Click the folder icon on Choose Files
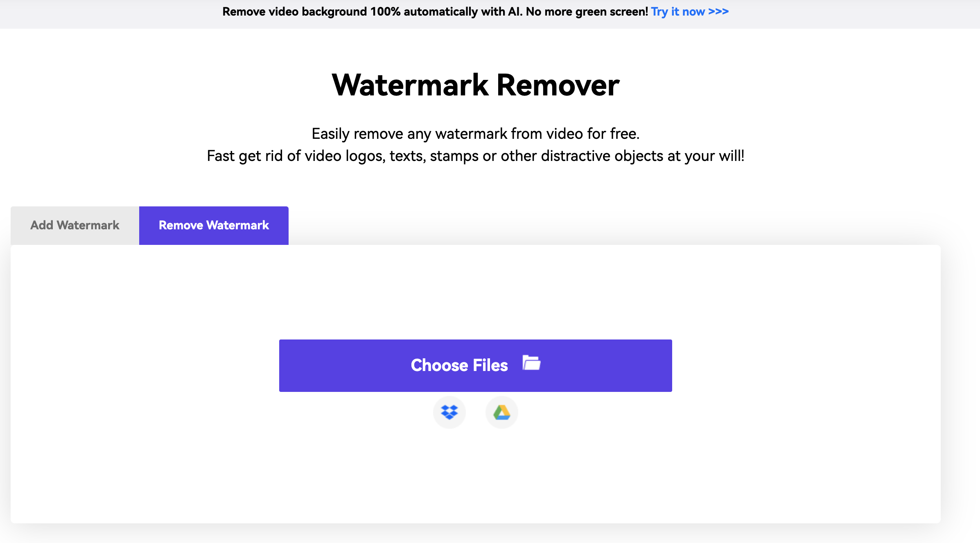The width and height of the screenshot is (980, 543). coord(531,363)
